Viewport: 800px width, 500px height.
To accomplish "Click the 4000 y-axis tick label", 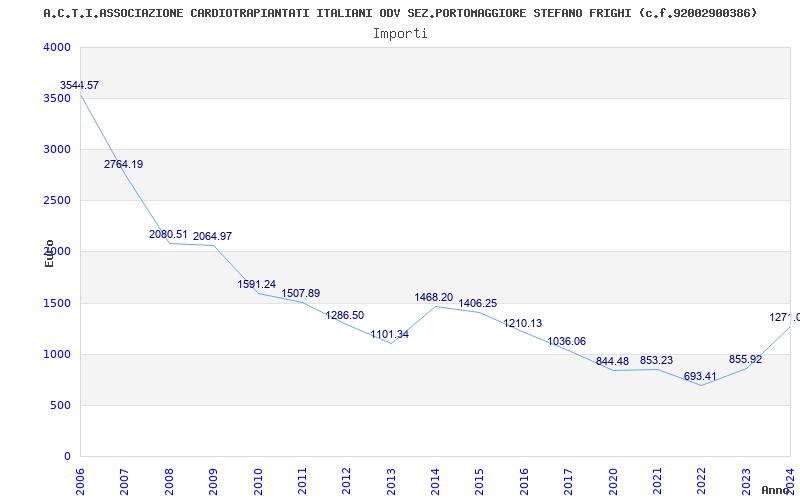I will pyautogui.click(x=57, y=47).
